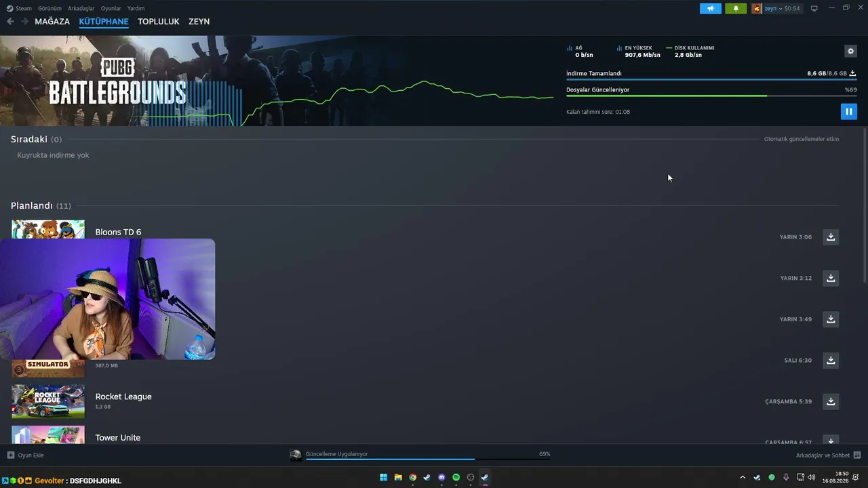Click download icon for YARIN 3:12 row

[831, 278]
